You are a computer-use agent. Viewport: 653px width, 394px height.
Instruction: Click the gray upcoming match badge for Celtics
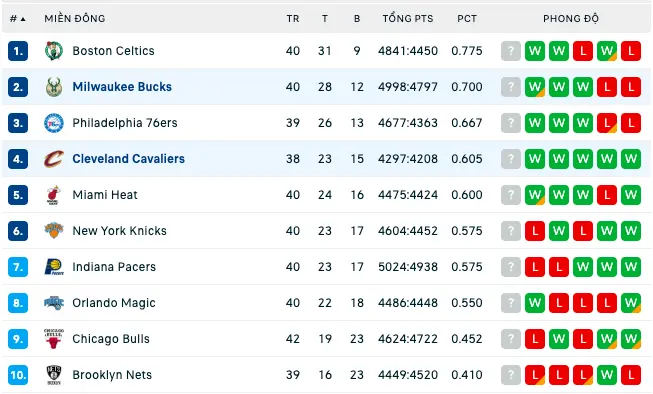(x=511, y=51)
